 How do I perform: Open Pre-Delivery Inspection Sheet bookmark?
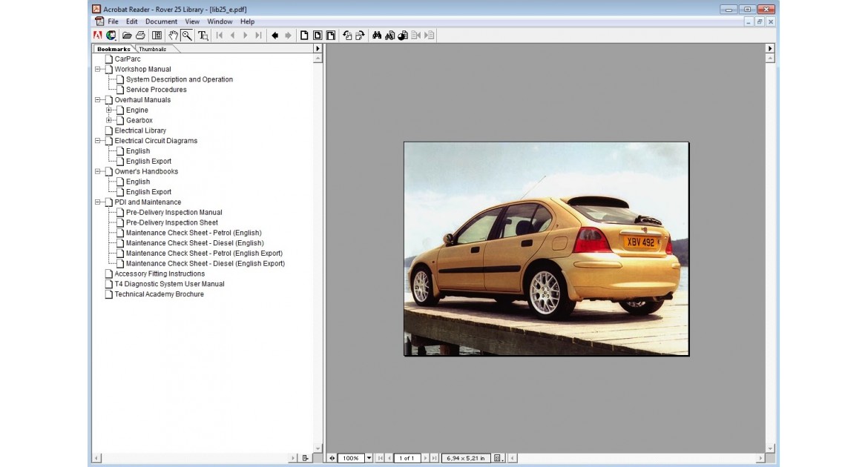pos(171,222)
